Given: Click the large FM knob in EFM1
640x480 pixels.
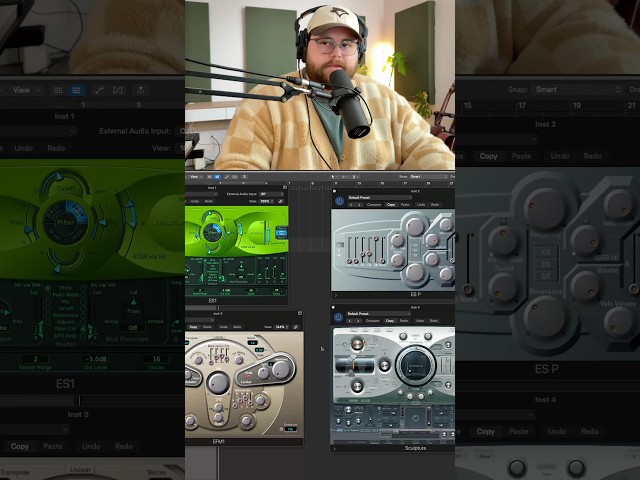Looking at the screenshot, I should point(218,383).
